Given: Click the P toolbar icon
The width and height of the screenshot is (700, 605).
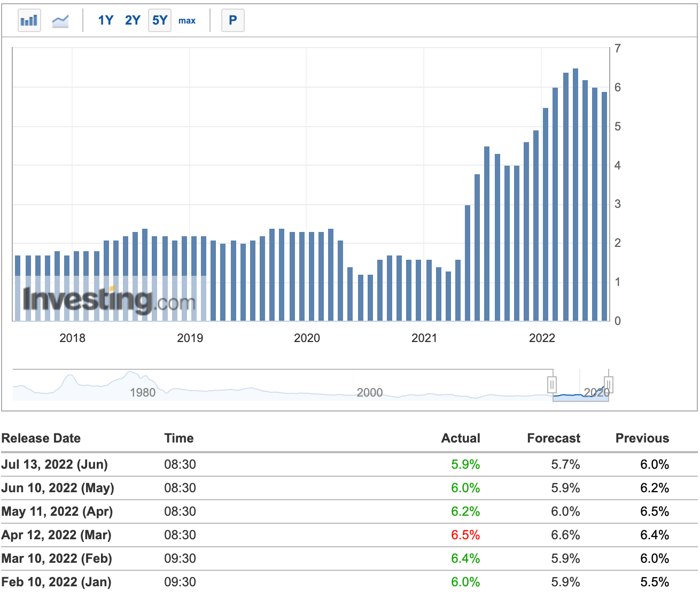Looking at the screenshot, I should pos(232,20).
